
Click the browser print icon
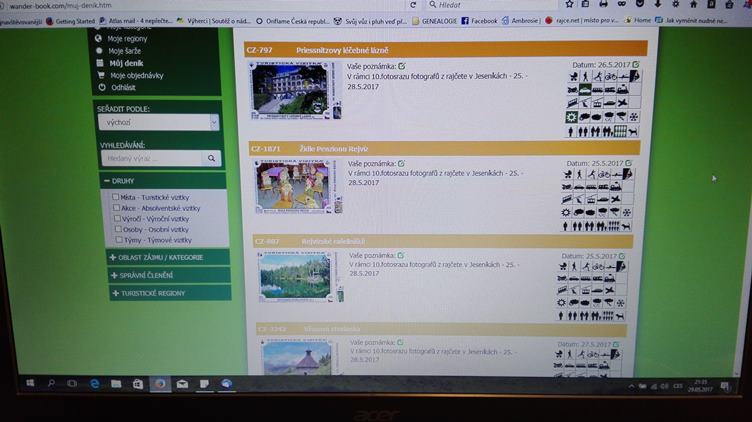603,4
